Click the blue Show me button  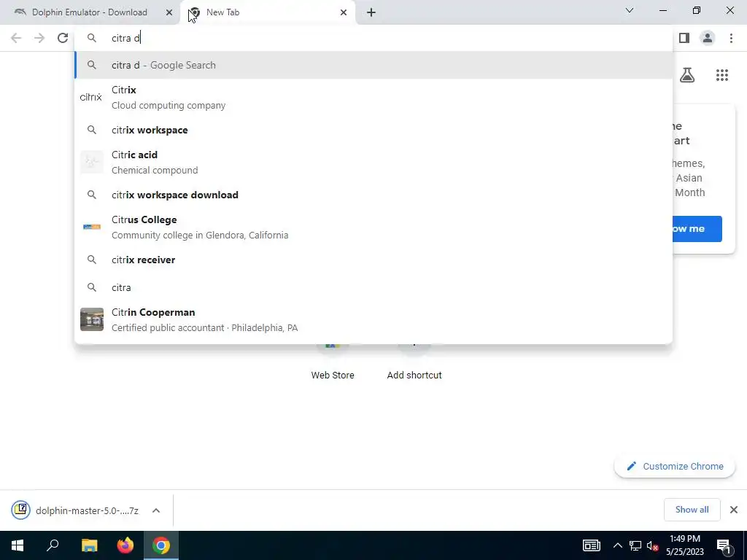[697, 228]
